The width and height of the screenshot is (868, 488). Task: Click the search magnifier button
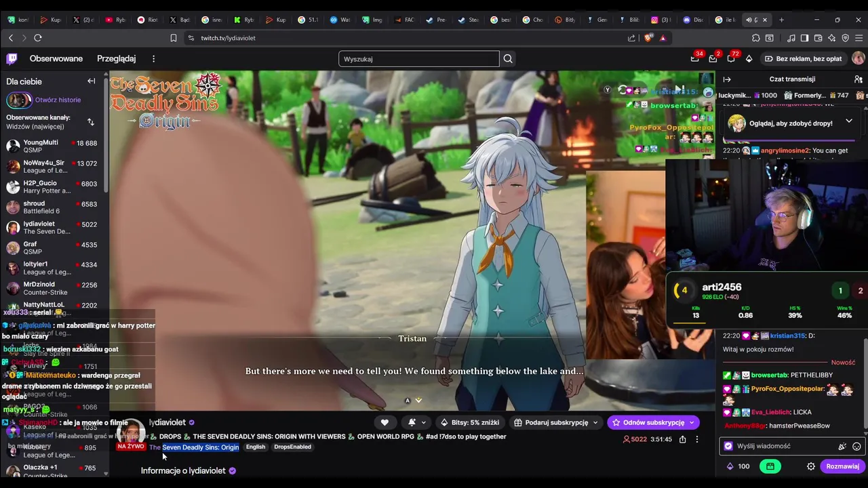pyautogui.click(x=507, y=59)
